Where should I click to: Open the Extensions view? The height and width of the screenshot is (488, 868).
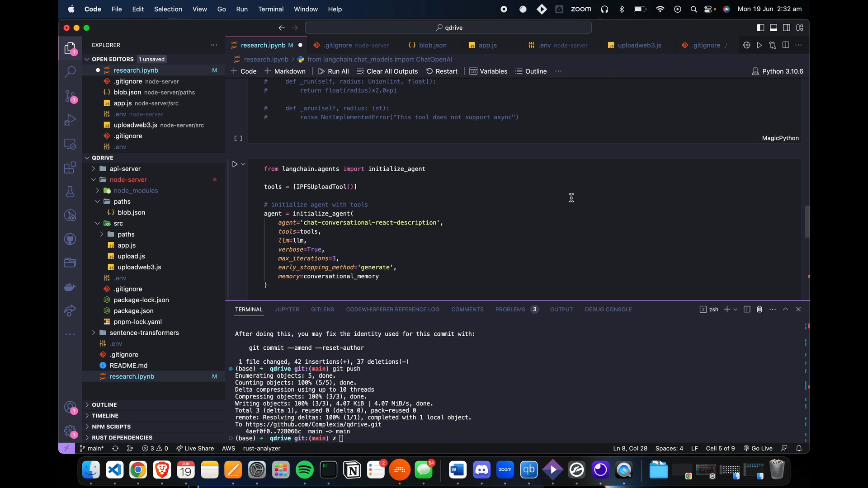point(70,168)
